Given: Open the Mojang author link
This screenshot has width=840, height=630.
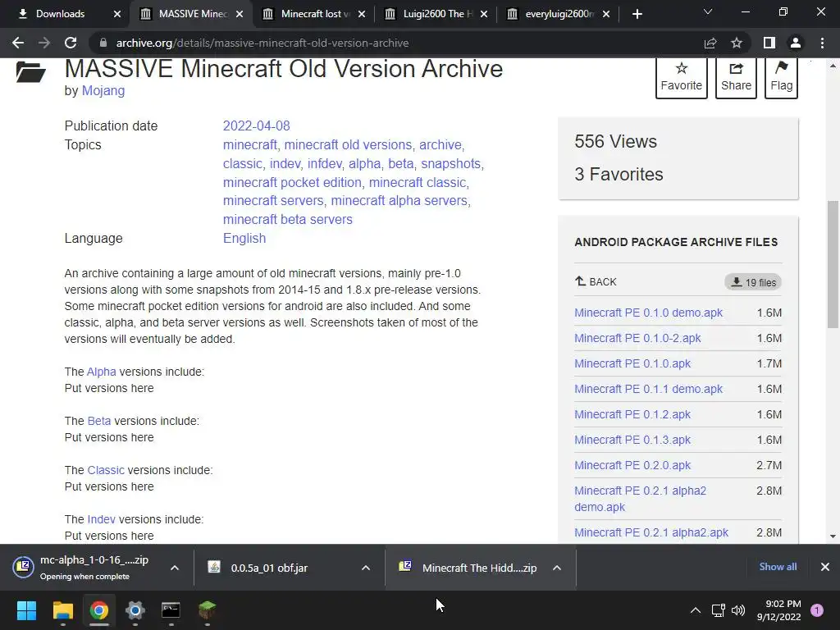Looking at the screenshot, I should 103,90.
